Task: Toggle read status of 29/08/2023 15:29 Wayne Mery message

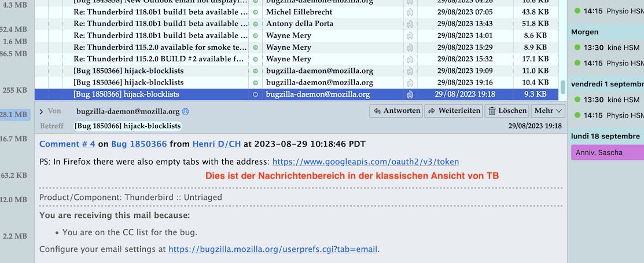Action: point(255,48)
